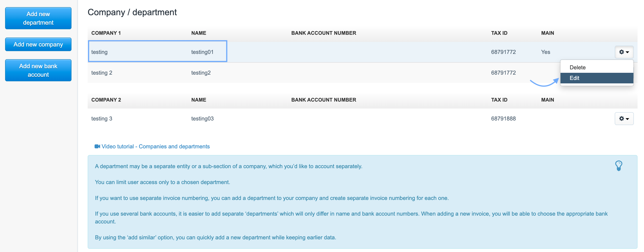Select Delete from the dropdown menu

[577, 67]
